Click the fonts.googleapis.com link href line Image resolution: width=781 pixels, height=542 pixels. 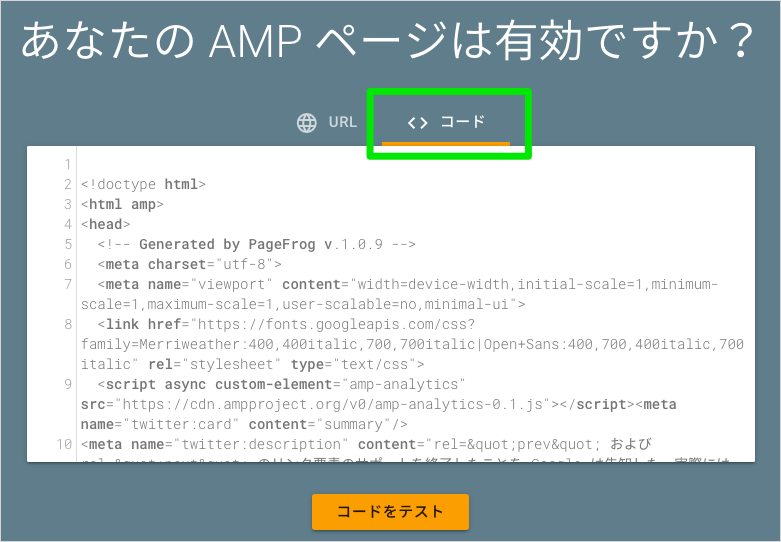412,344
